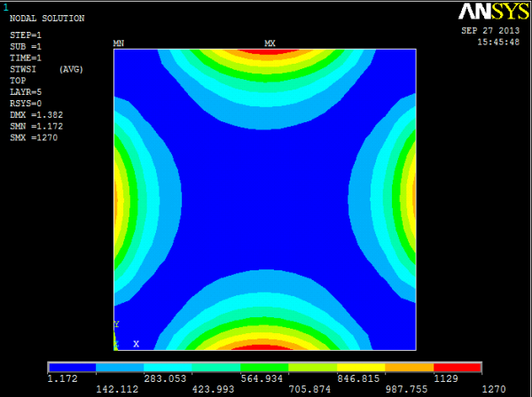Click the red legend color band
532x397 pixels.
coord(458,368)
